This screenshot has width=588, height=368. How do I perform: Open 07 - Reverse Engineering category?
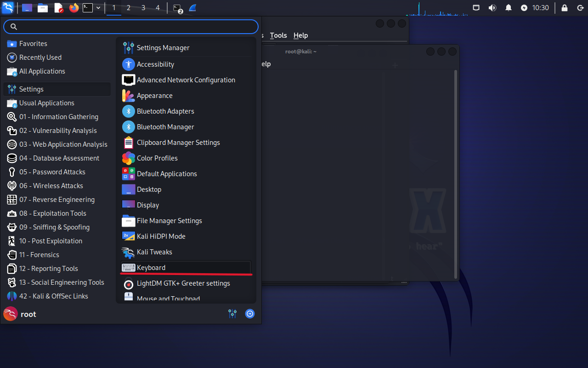pos(57,200)
